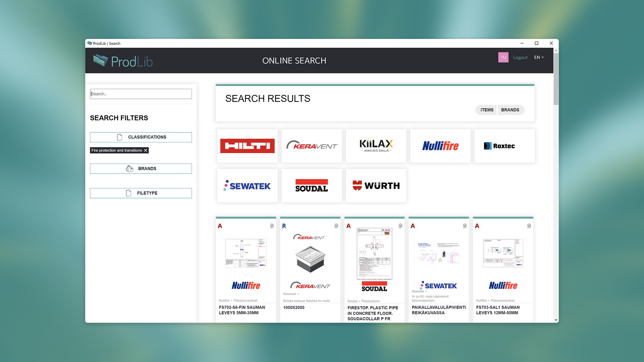This screenshot has width=644, height=362.
Task: Select the Würth brand logo
Action: (376, 186)
